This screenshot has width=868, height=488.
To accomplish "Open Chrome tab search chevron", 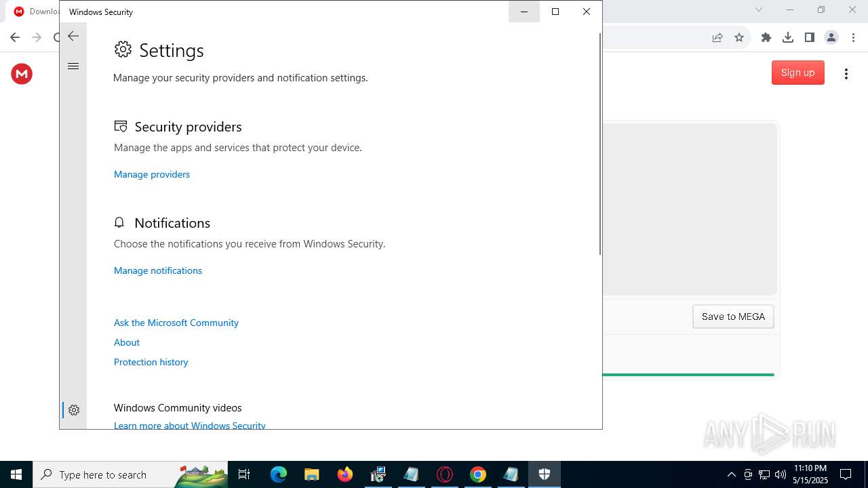I will [x=759, y=9].
